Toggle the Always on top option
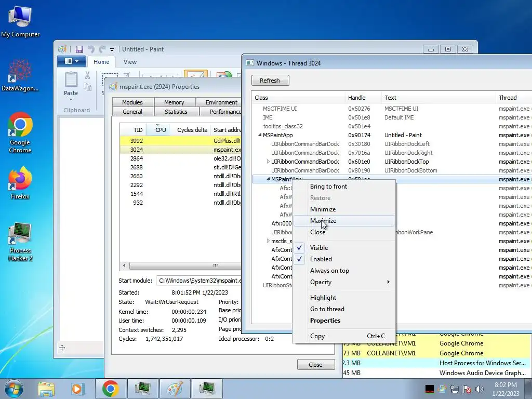 [344, 271]
